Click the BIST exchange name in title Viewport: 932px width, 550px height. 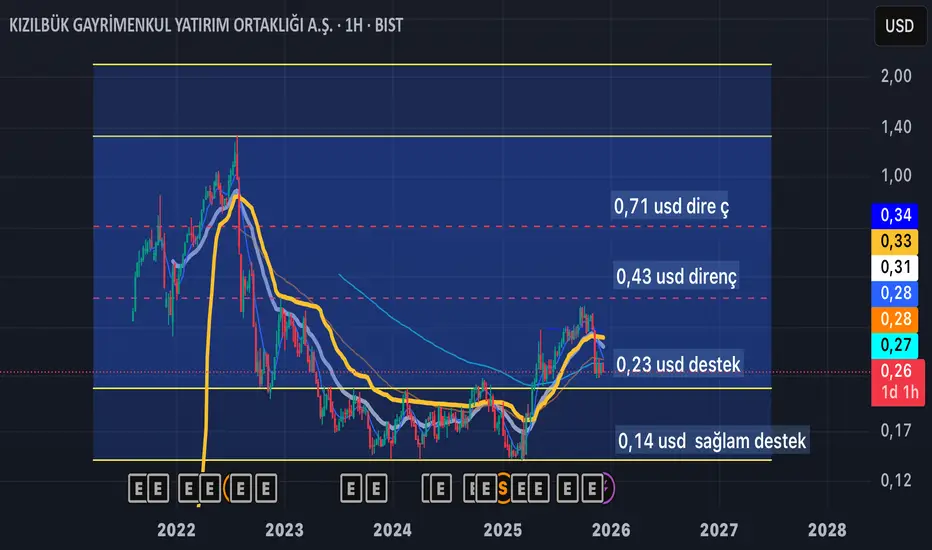(389, 26)
